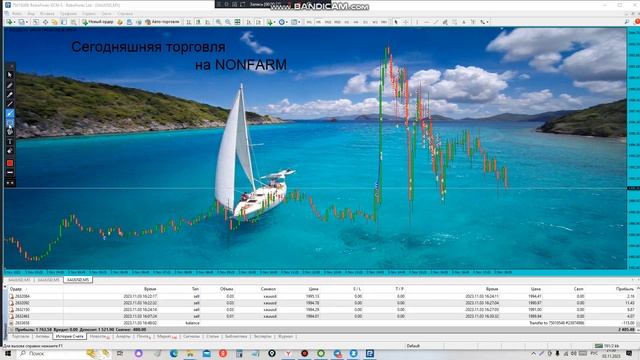Select order row 2632092

pos(322,303)
